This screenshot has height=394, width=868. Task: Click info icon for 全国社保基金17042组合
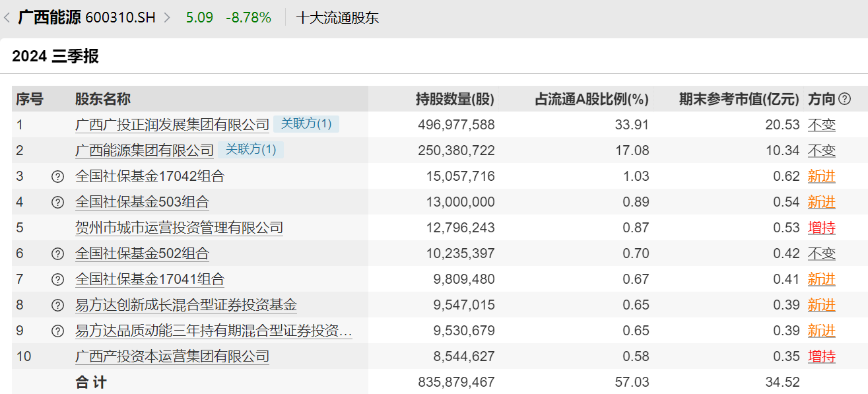click(57, 177)
